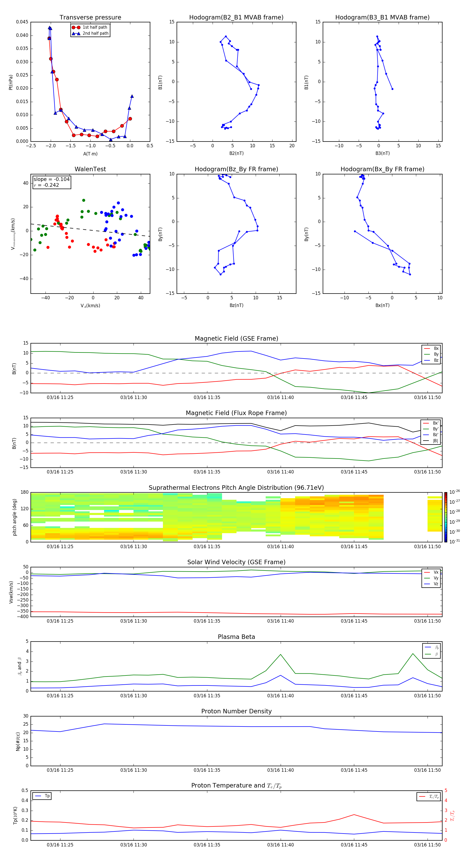Select the 'Vy' legend entry

tap(431, 578)
